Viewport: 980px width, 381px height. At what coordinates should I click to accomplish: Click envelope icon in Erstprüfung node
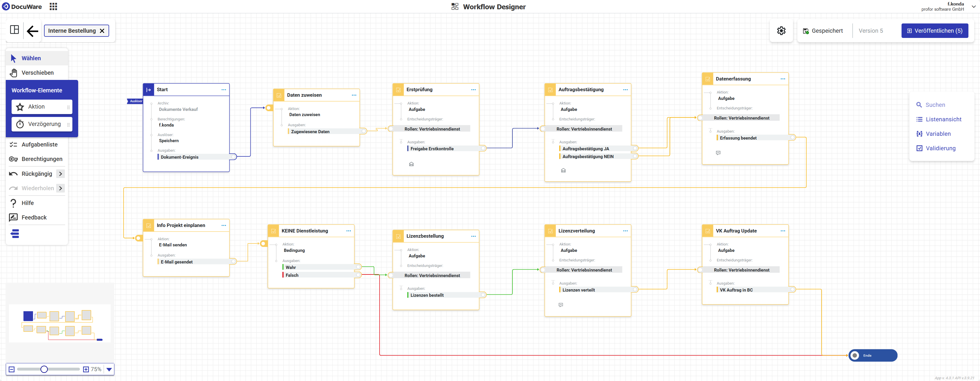(x=411, y=164)
